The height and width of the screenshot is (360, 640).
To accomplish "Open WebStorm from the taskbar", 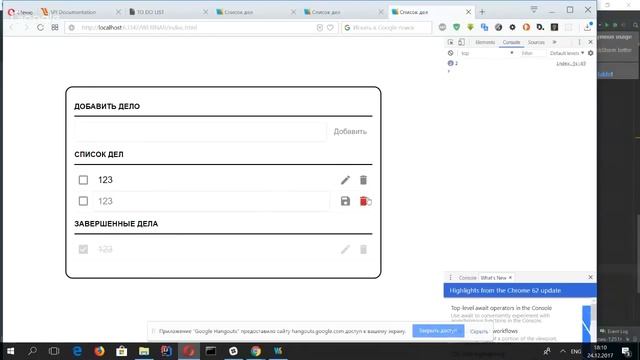I will click(278, 351).
